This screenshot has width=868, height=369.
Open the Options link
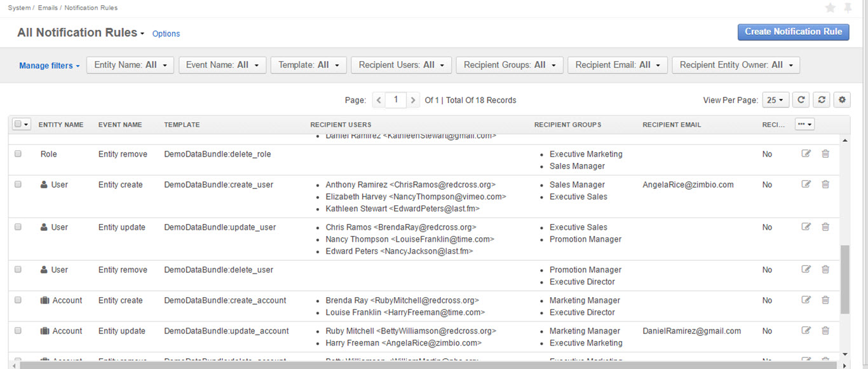(x=166, y=34)
